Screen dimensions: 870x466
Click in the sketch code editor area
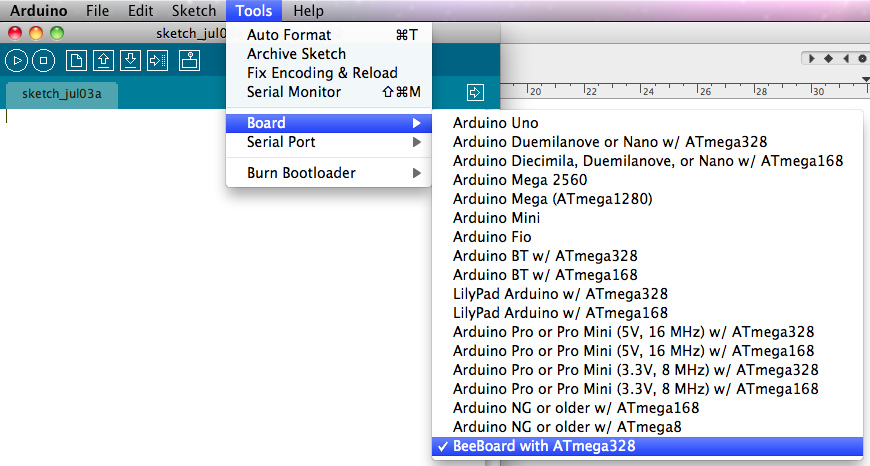point(216,287)
